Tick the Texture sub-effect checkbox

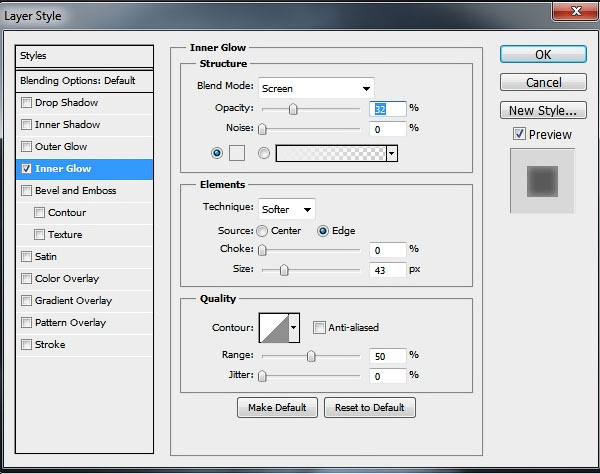point(39,235)
